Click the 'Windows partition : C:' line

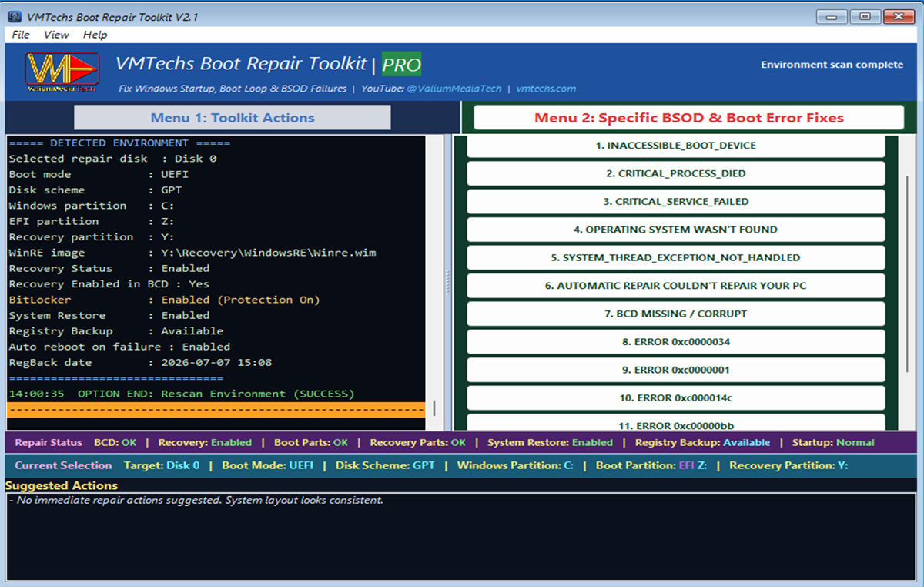tap(92, 206)
